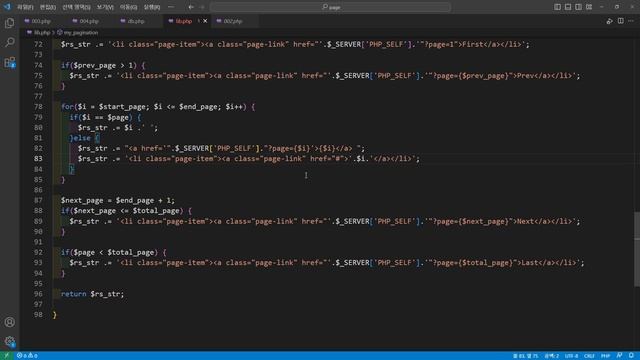640x360 pixels.
Task: Click line number 83 in the gutter
Action: [x=38, y=158]
